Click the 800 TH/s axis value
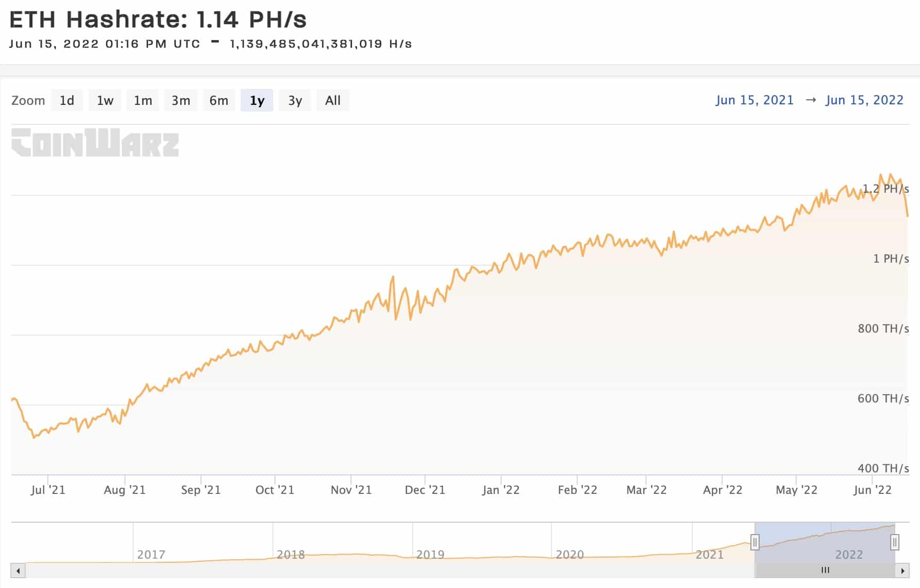Screen dimensions: 920x588 (884, 328)
